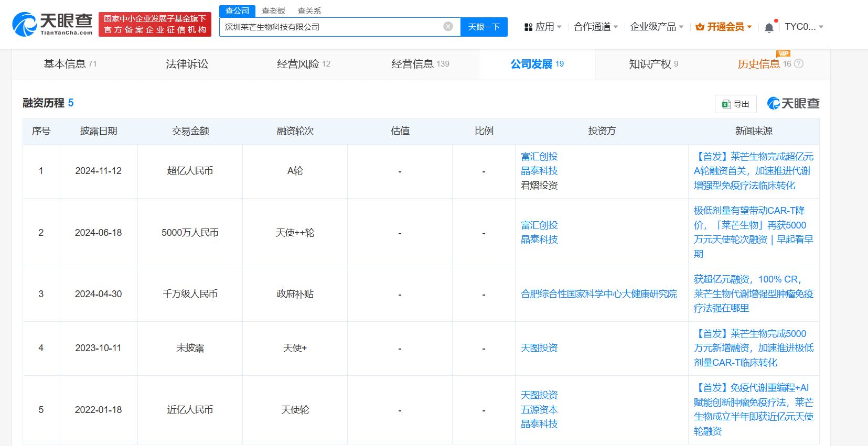This screenshot has width=868, height=446.
Task: Expand the TYC0... account menu
Action: point(804,27)
